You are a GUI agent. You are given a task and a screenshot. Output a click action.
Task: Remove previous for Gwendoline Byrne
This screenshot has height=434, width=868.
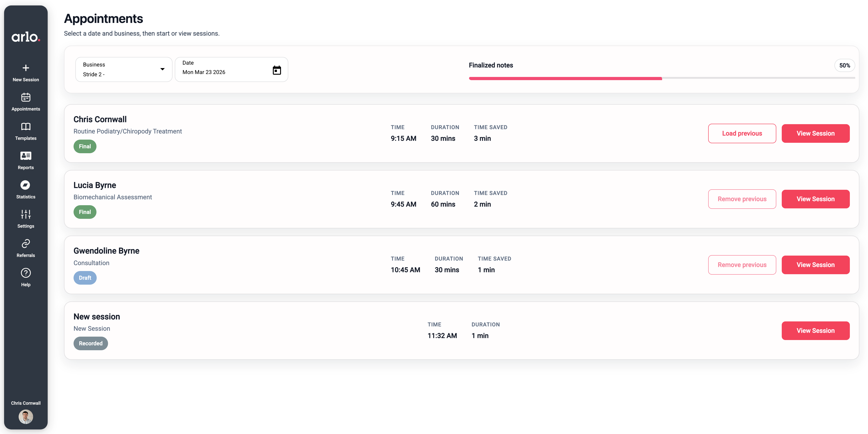point(742,265)
